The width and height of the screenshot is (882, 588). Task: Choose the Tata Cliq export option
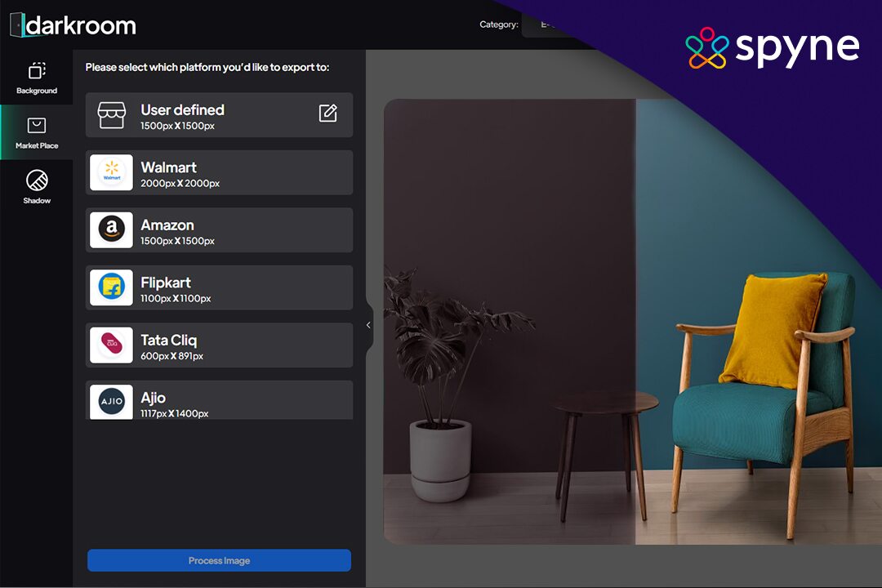pos(220,345)
